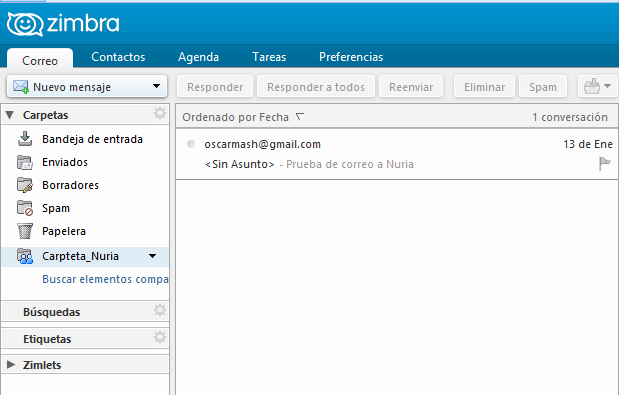Click the Eliminar button
Screen dimensions: 619x395
(x=484, y=86)
